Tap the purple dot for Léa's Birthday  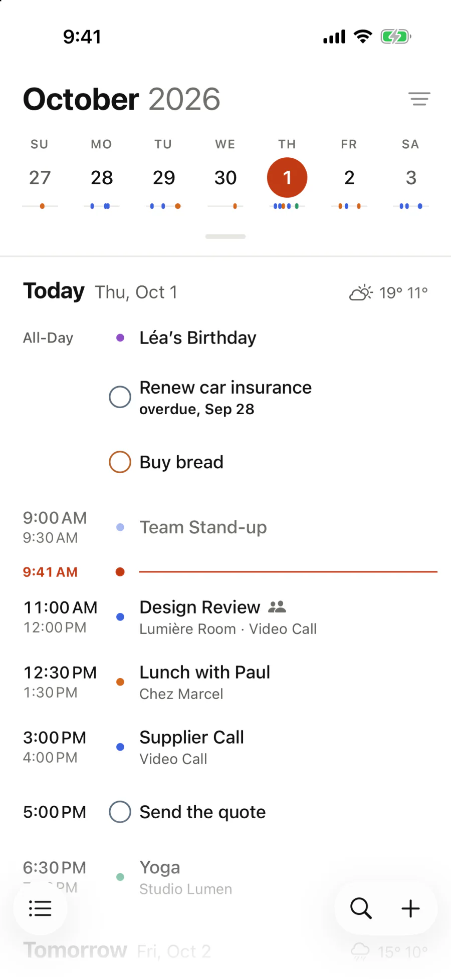click(x=120, y=338)
